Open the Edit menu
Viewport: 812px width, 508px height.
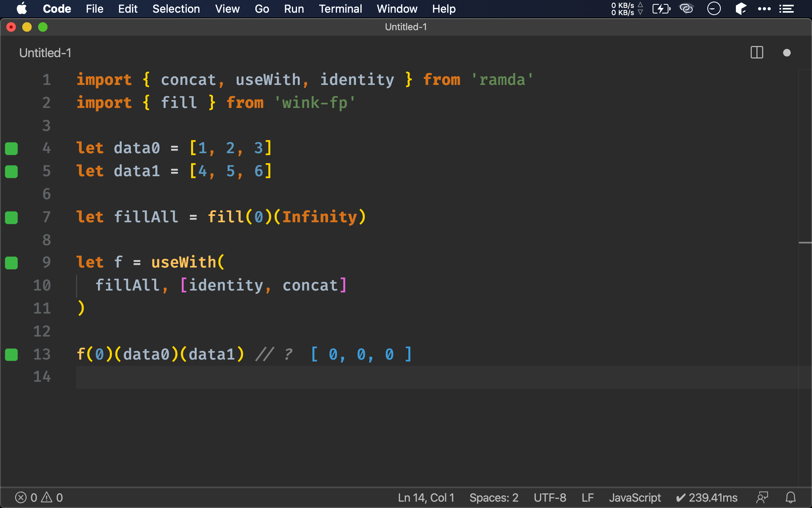tap(128, 9)
